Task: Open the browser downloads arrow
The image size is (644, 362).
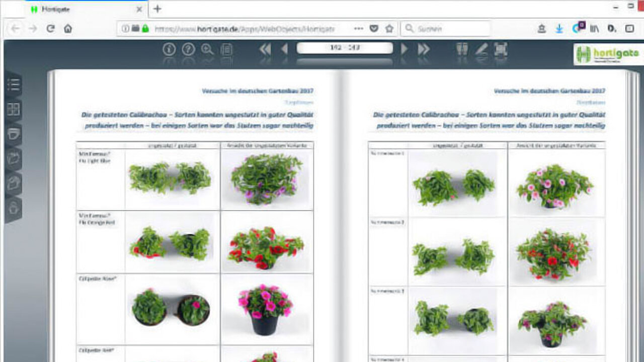Action: coord(559,29)
